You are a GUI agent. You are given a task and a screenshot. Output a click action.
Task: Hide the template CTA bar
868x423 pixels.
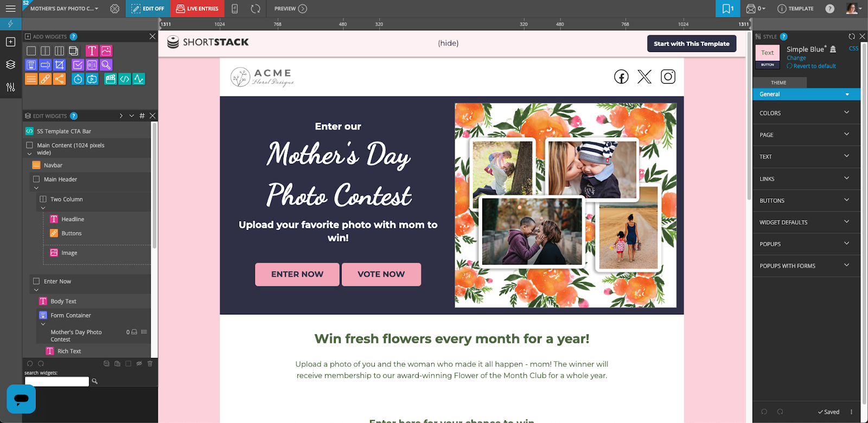coord(448,43)
